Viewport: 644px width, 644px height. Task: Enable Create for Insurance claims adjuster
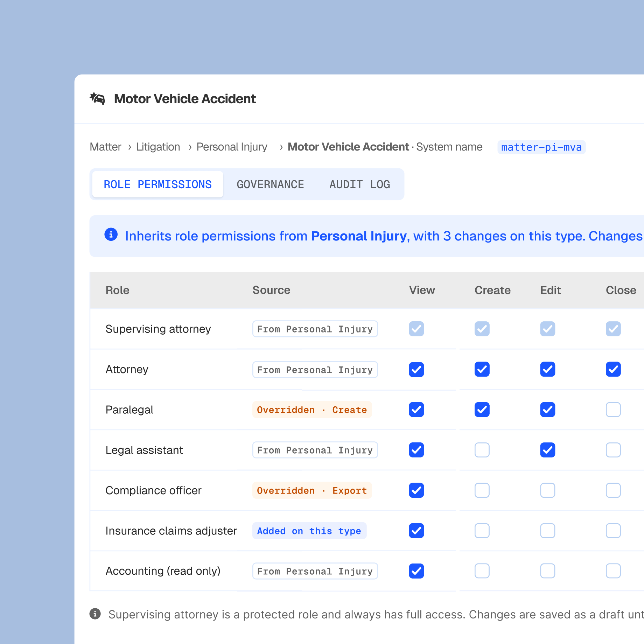point(482,531)
